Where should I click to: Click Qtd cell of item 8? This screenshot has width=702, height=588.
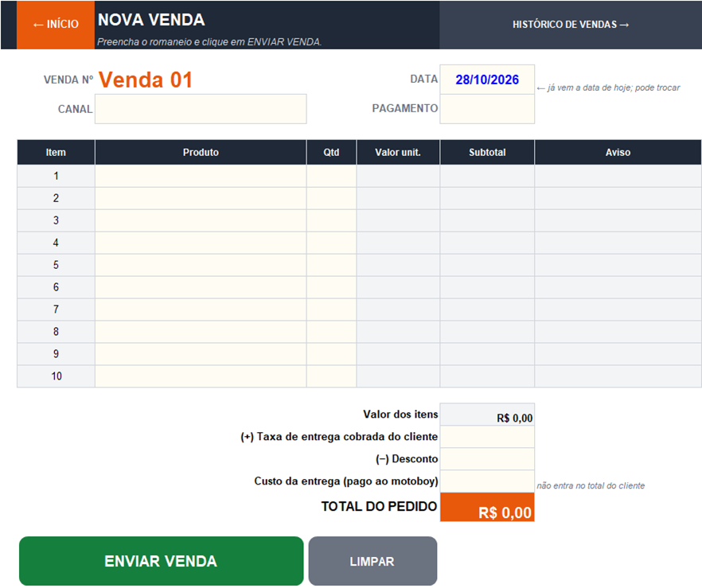tap(331, 332)
